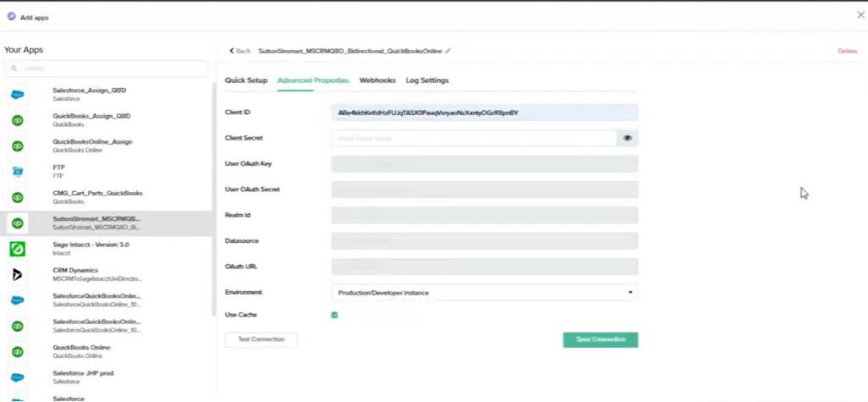Click the Salesforce_Assign_QBD cloud icon

(x=17, y=94)
